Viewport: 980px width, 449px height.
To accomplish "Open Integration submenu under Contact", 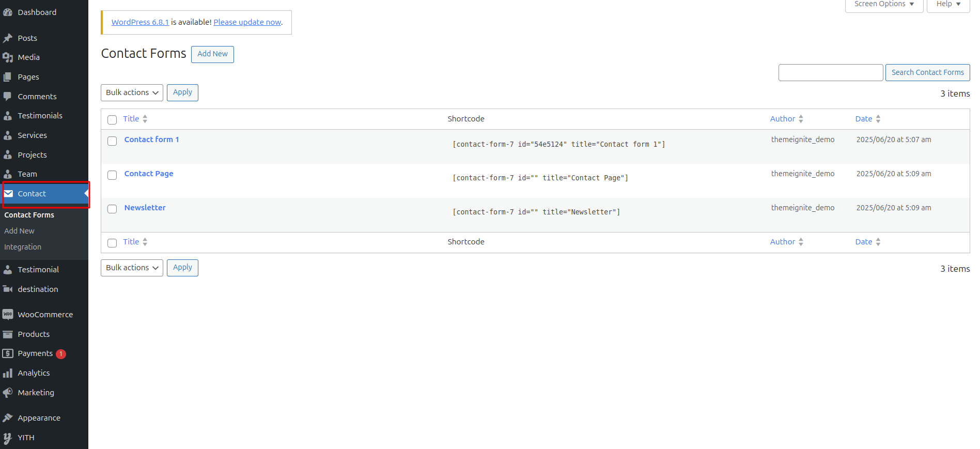I will point(23,247).
